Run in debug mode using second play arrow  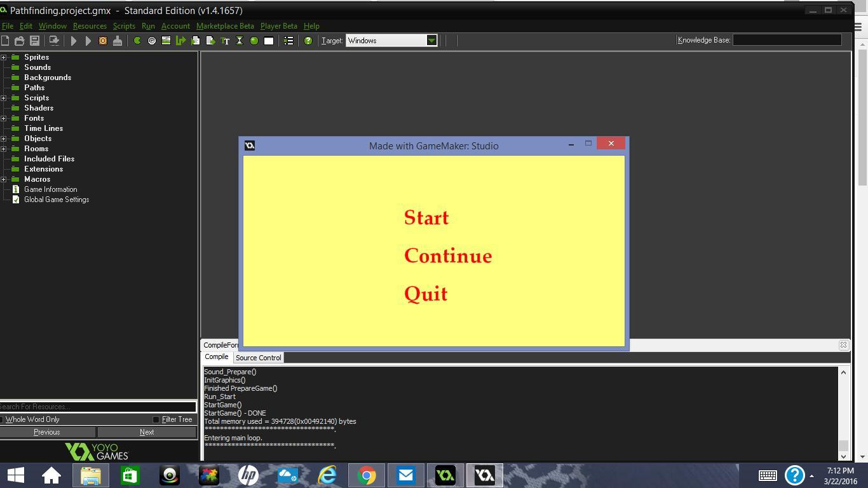tap(88, 41)
